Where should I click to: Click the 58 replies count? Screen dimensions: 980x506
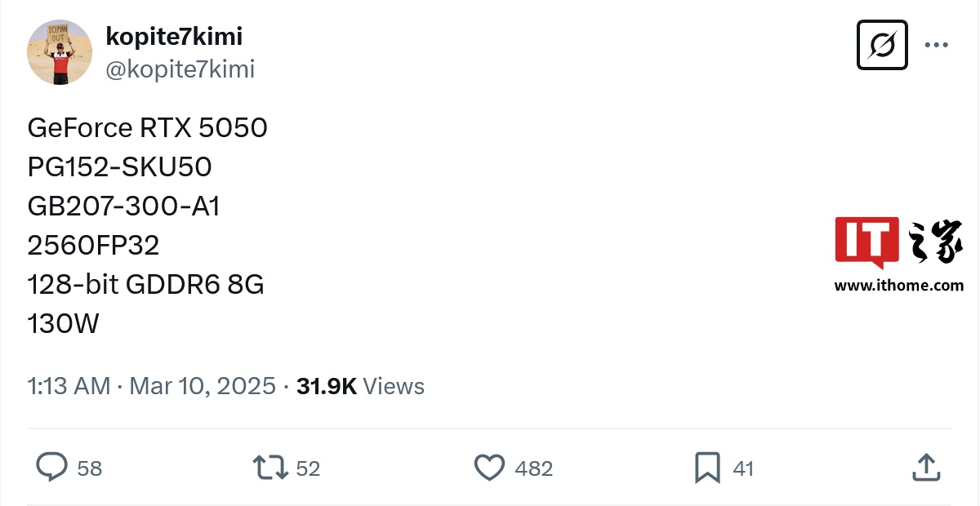(89, 468)
